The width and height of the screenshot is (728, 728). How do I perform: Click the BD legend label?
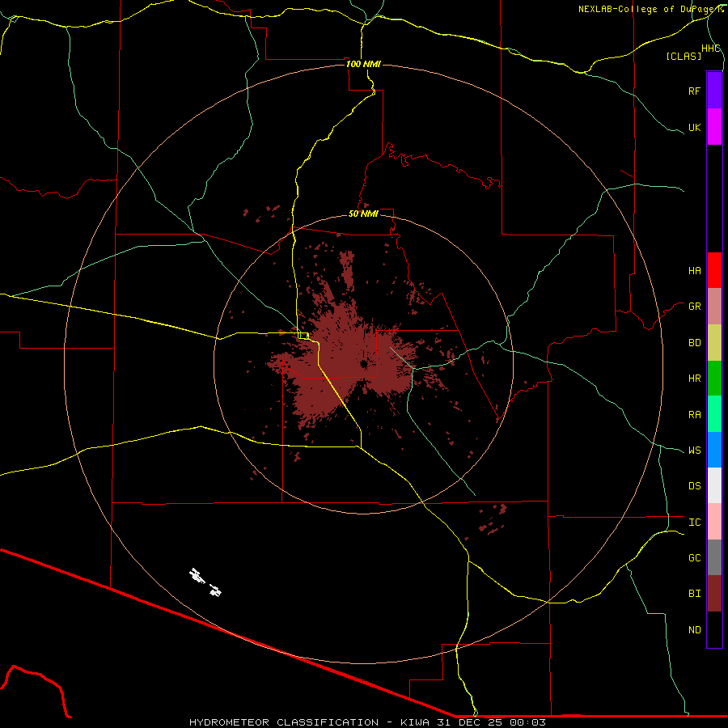[694, 343]
